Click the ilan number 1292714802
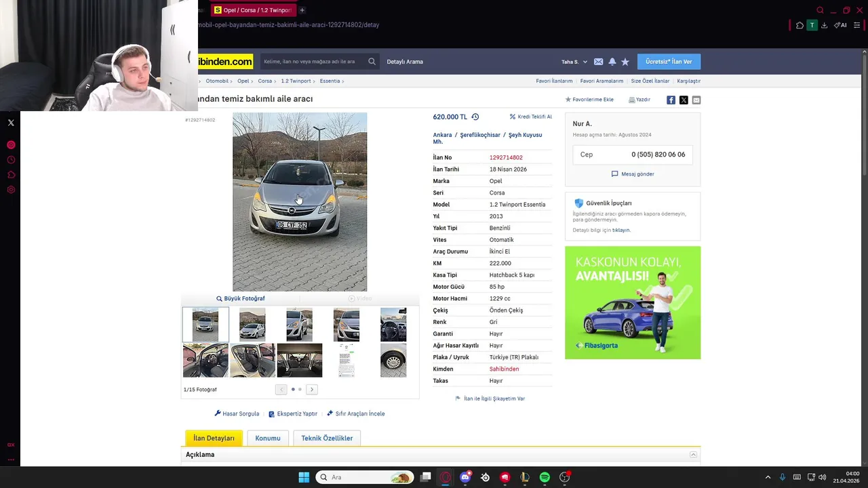Image resolution: width=868 pixels, height=488 pixels. point(506,157)
